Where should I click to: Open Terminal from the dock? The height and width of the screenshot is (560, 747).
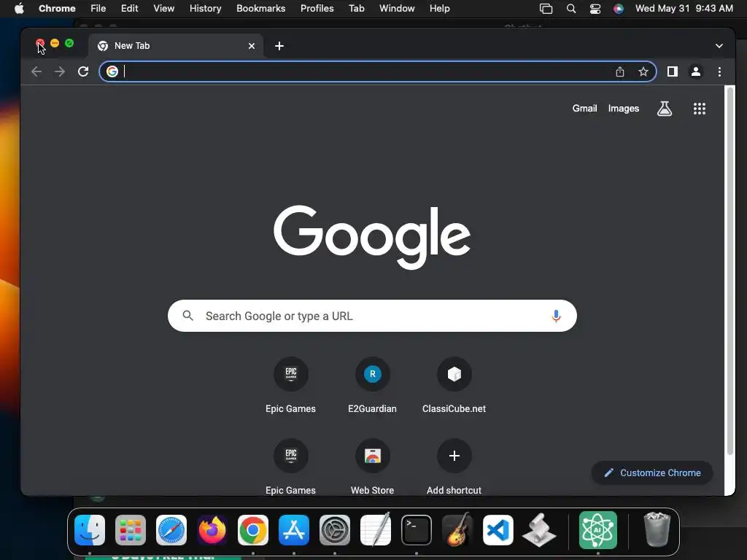tap(417, 530)
